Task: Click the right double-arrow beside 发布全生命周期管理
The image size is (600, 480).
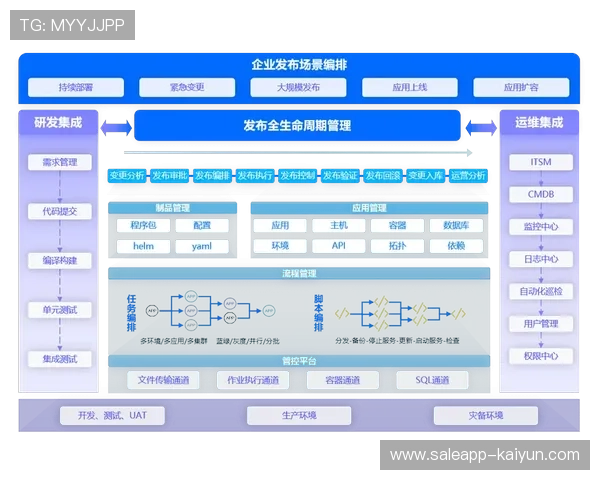Action: pyautogui.click(x=479, y=127)
